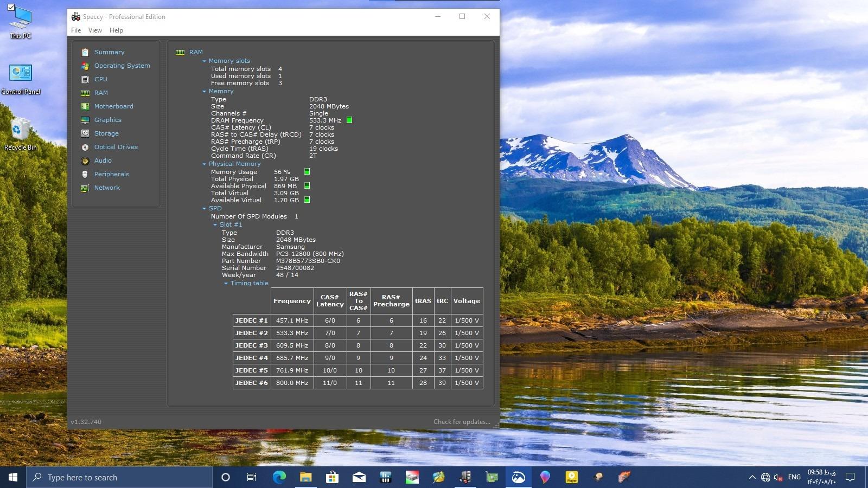868x488 pixels.
Task: Click the Check for updates link
Action: click(x=461, y=422)
